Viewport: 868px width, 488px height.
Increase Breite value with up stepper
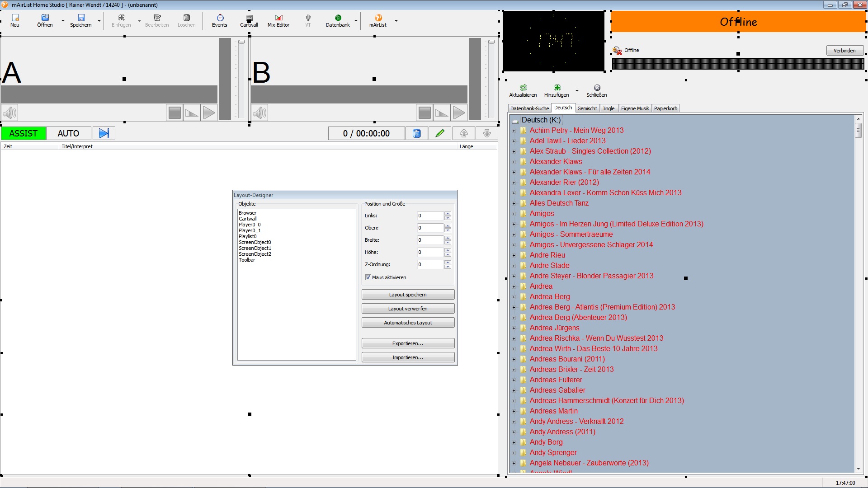click(448, 238)
